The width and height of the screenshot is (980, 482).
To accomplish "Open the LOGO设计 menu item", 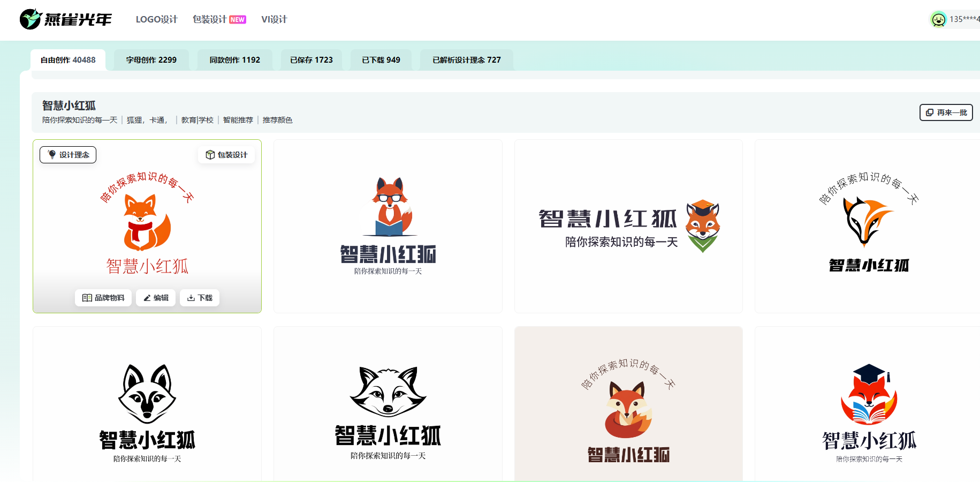I will 157,19.
